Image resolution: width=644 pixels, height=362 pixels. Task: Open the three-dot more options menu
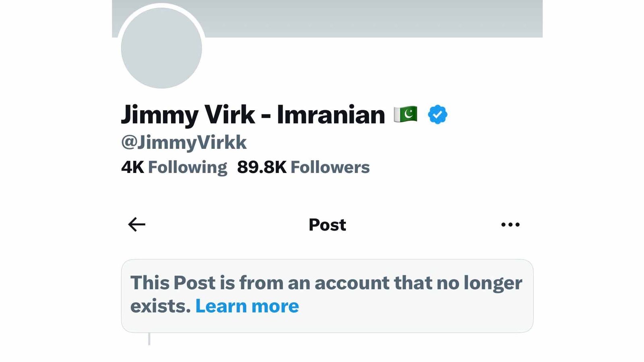510,224
